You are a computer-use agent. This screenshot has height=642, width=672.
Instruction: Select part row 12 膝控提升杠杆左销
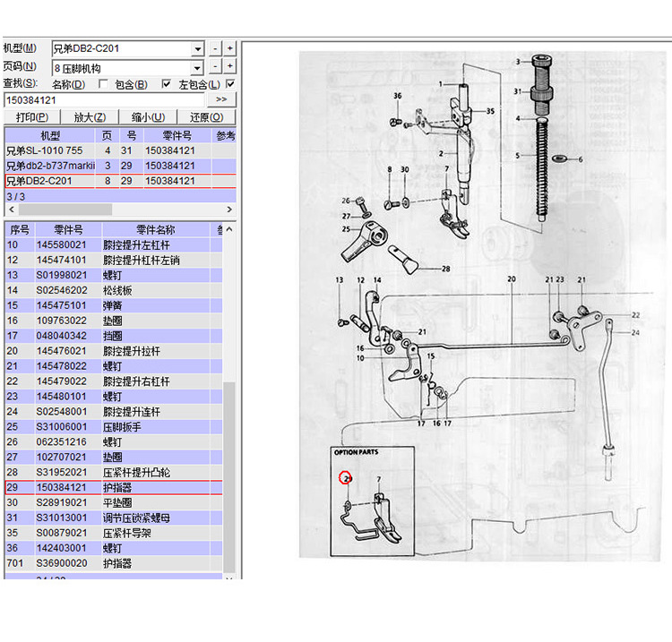click(114, 260)
